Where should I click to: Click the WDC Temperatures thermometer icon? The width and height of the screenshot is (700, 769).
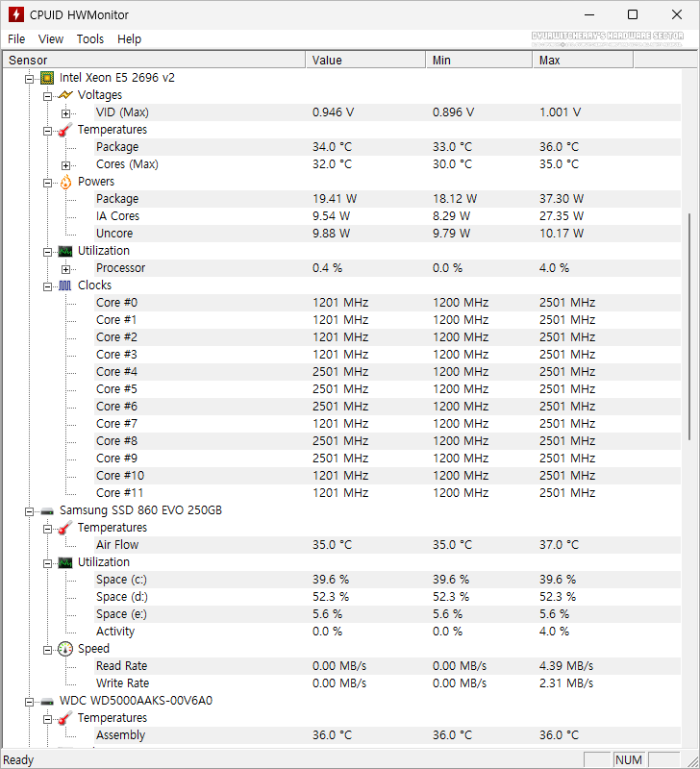pos(65,718)
